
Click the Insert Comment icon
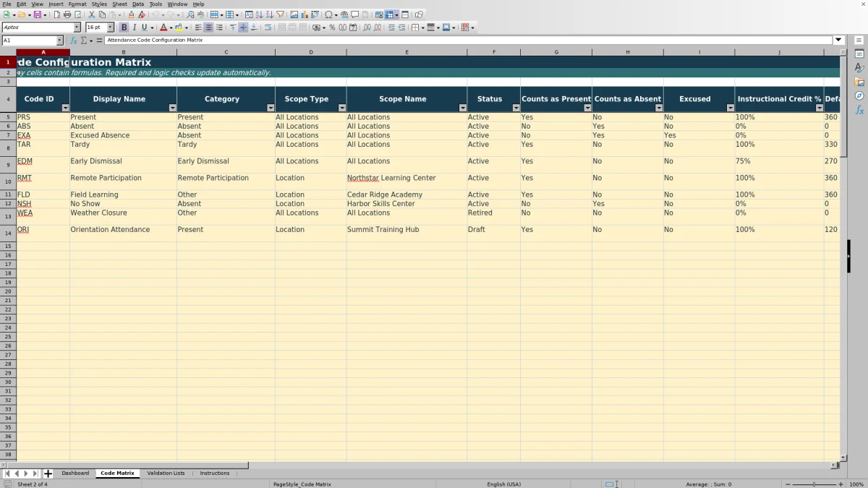[354, 14]
